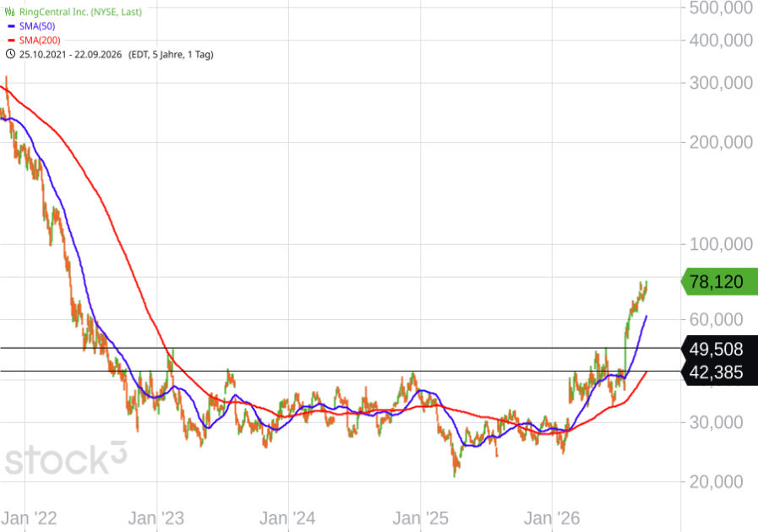
Task: Click the green 78,120 current price tag
Action: pos(719,281)
